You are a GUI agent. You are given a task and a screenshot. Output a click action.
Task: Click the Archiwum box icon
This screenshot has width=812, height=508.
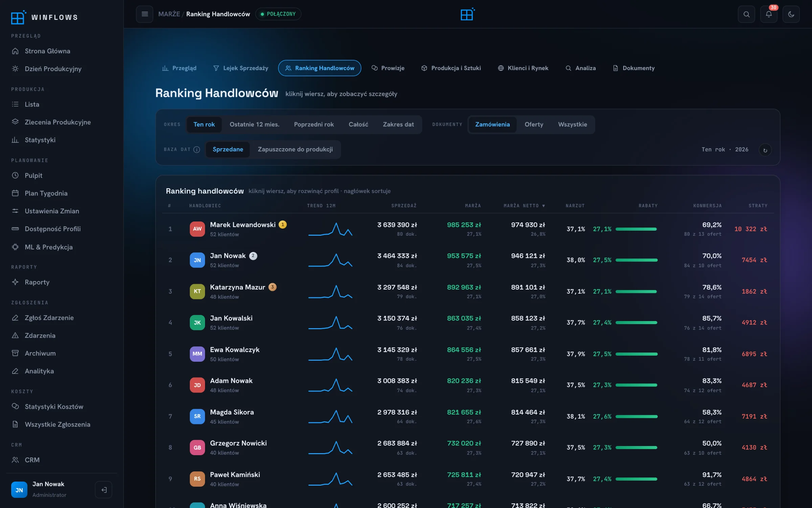point(15,353)
